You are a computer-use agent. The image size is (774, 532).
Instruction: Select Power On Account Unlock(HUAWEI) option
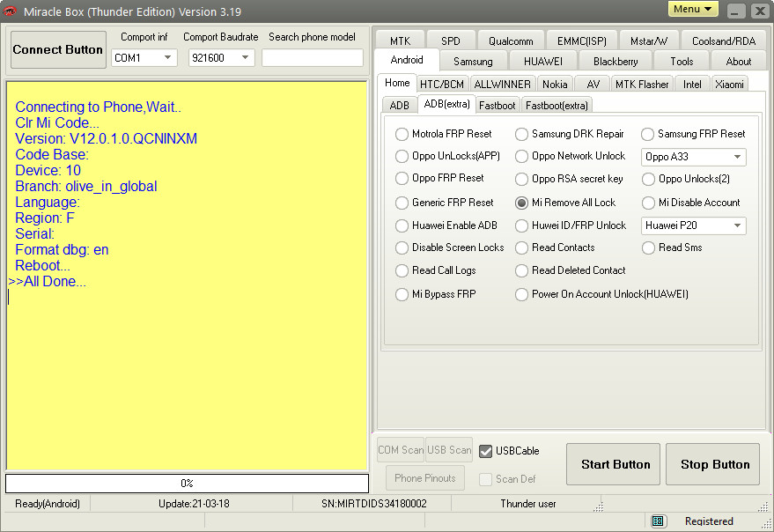click(x=601, y=294)
